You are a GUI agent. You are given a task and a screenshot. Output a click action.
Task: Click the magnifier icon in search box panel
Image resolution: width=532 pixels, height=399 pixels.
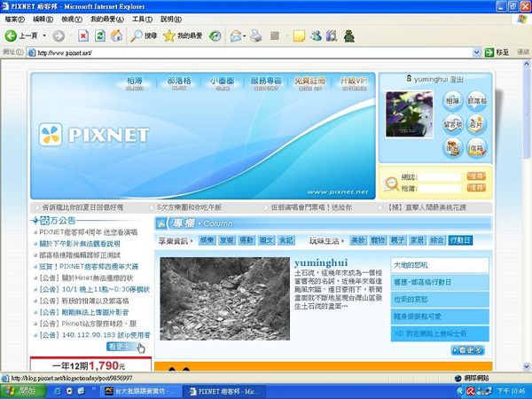(390, 184)
